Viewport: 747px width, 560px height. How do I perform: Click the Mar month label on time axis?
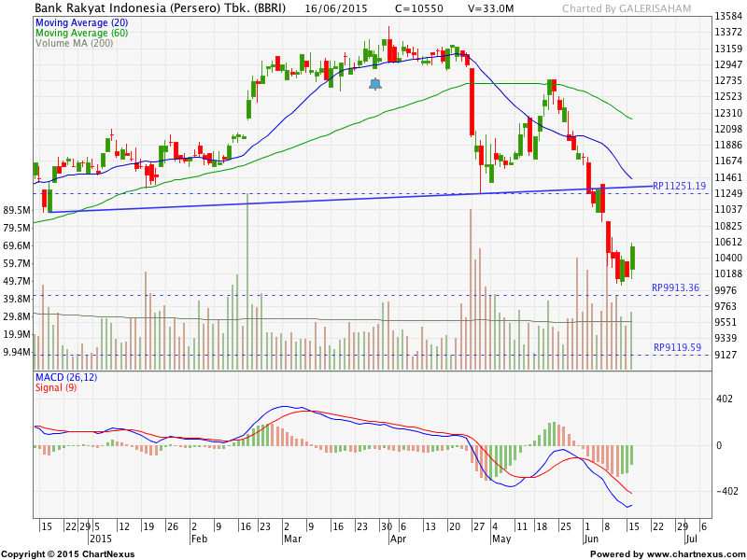(292, 539)
